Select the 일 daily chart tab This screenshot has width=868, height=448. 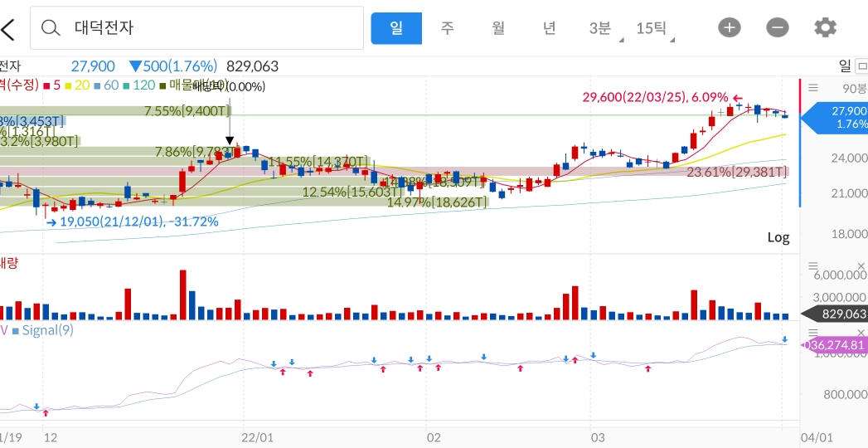396,27
